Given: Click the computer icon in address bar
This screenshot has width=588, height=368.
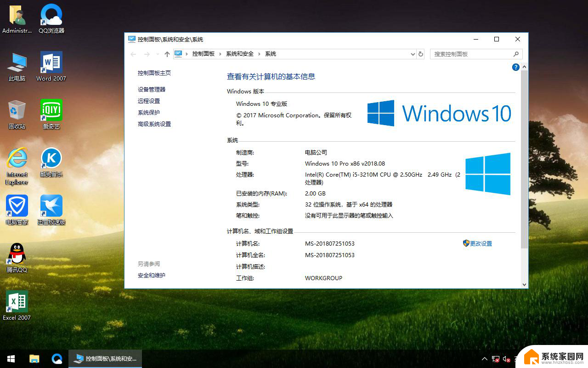Looking at the screenshot, I should (179, 54).
